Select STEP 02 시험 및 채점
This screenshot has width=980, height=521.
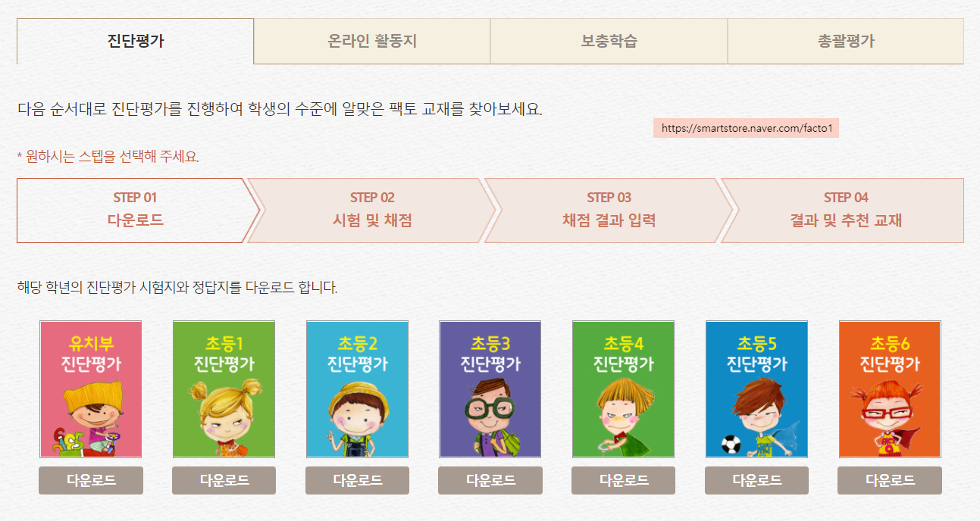tap(372, 211)
